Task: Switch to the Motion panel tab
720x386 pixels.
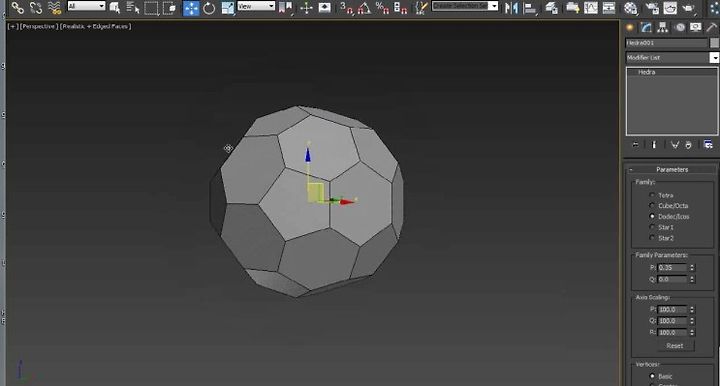Action: point(680,28)
